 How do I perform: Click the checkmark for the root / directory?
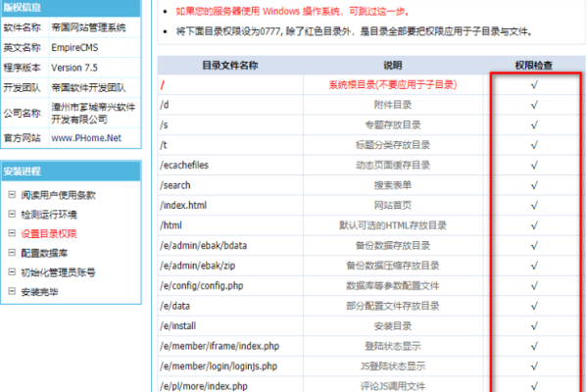pyautogui.click(x=534, y=85)
